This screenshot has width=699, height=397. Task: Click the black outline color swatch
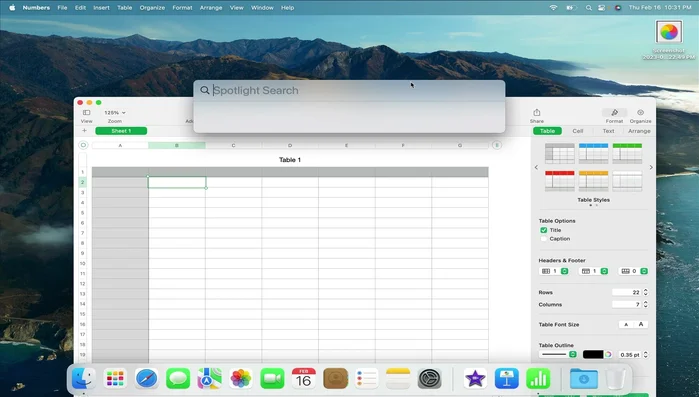pos(593,354)
